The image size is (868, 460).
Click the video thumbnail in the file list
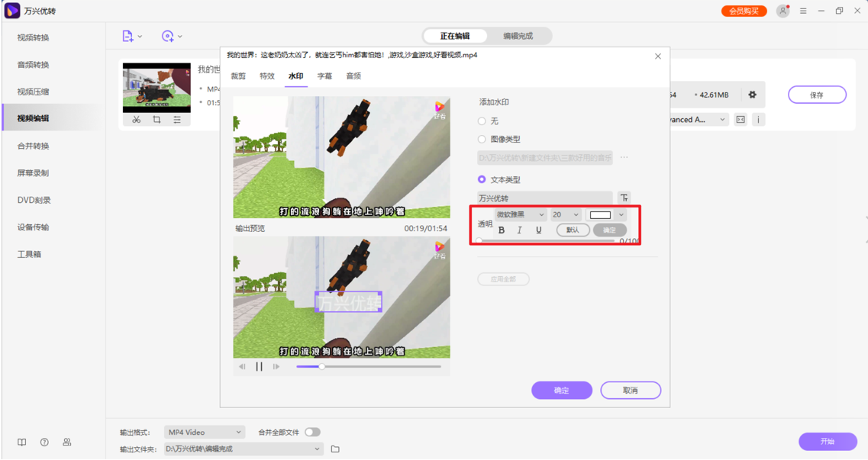point(156,88)
